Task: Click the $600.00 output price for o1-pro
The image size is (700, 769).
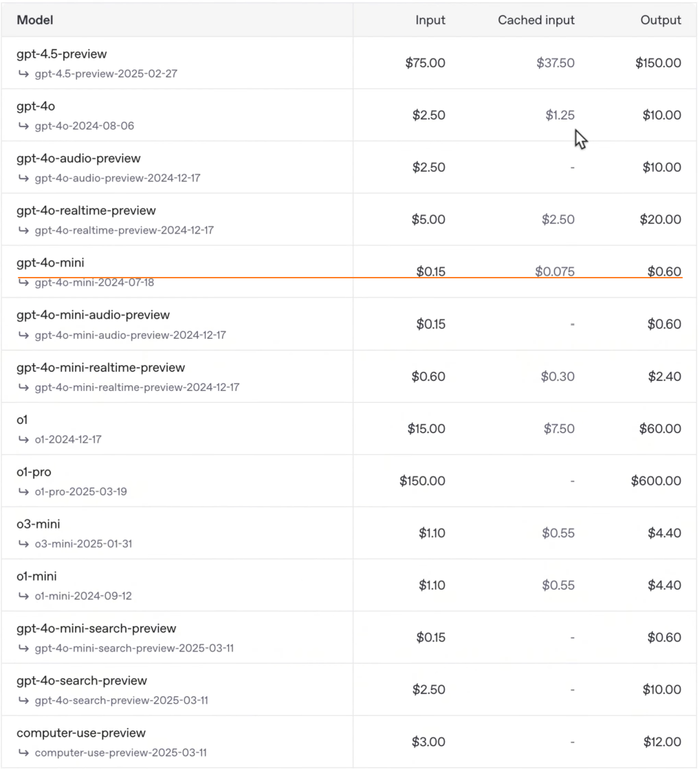Action: point(656,481)
